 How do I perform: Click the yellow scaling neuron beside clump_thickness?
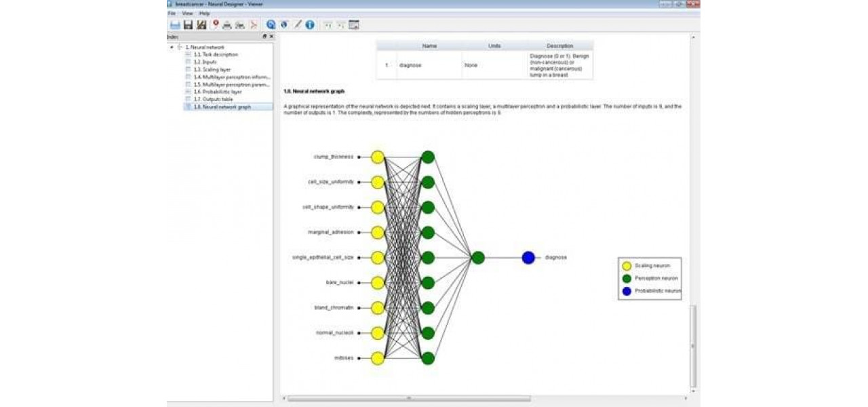pyautogui.click(x=378, y=157)
